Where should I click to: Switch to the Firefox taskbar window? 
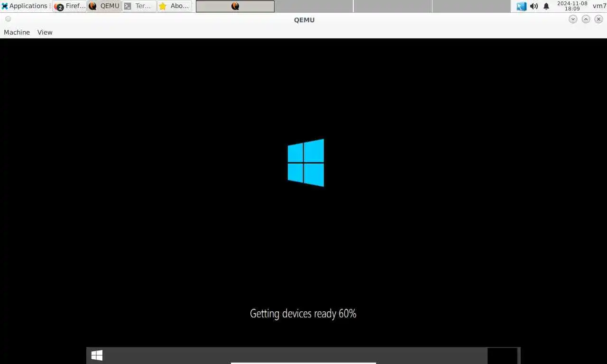(x=70, y=6)
